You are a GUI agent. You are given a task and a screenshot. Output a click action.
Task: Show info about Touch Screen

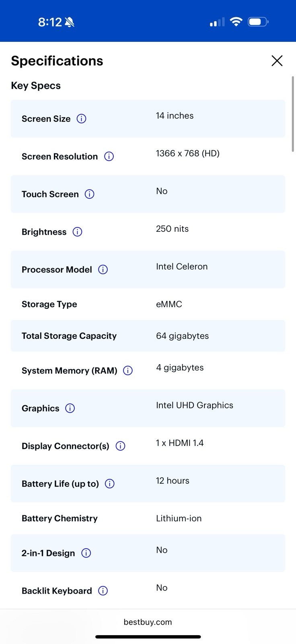click(89, 194)
